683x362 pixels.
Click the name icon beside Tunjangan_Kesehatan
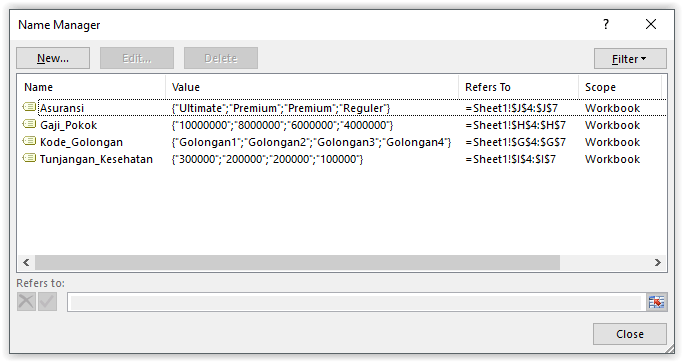(29, 158)
